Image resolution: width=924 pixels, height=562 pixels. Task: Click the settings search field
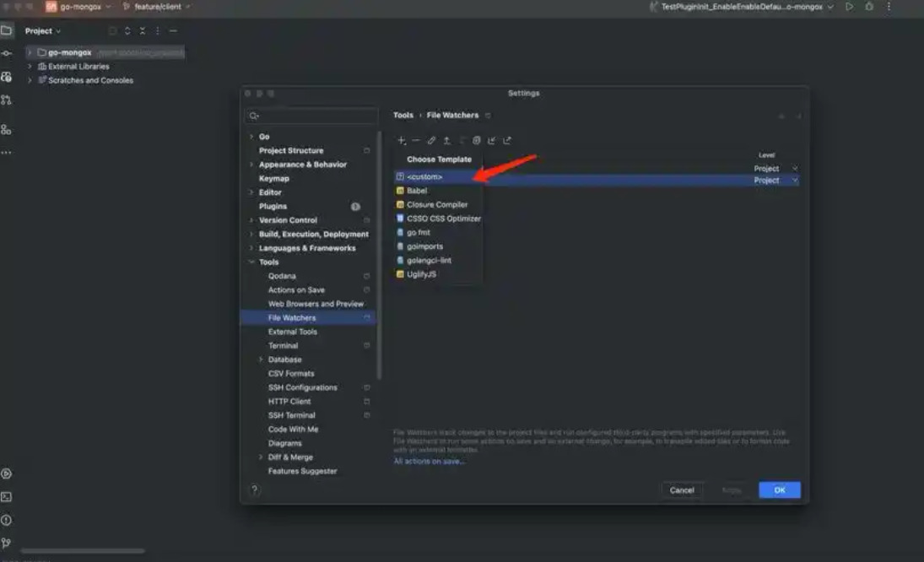[x=312, y=116]
